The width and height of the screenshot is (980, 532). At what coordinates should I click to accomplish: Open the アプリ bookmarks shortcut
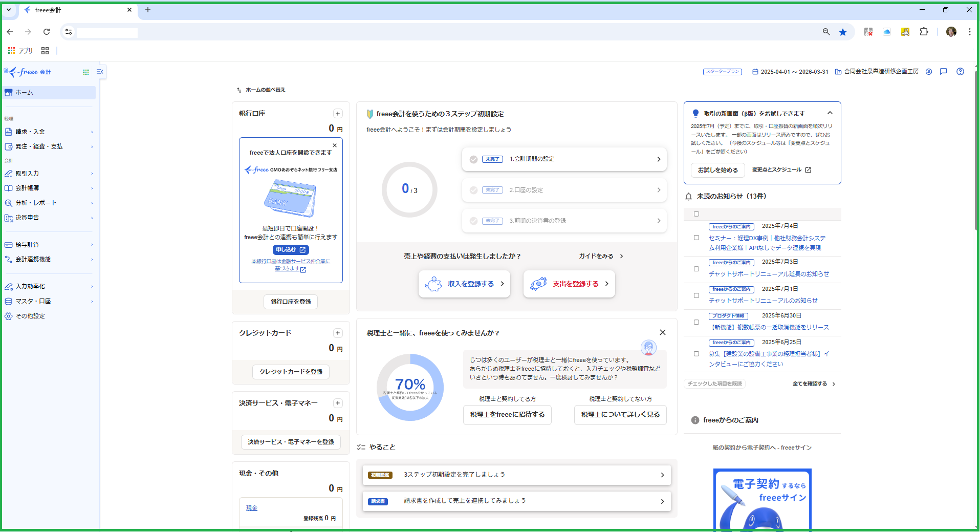[20, 51]
